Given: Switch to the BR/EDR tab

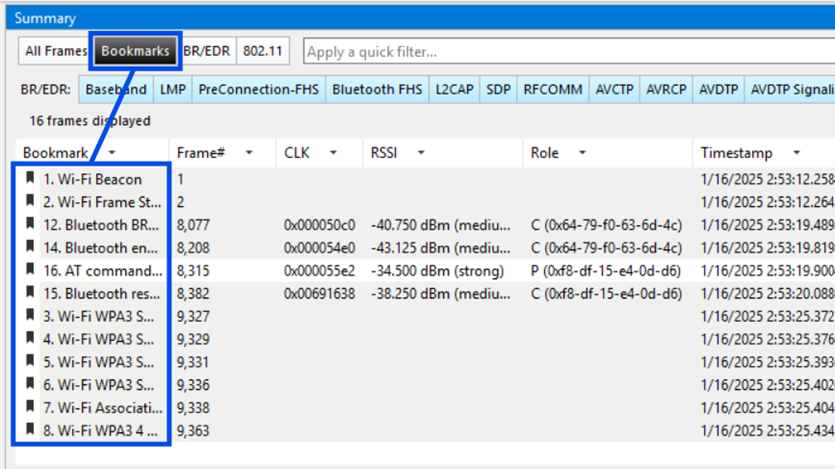Looking at the screenshot, I should coord(207,51).
